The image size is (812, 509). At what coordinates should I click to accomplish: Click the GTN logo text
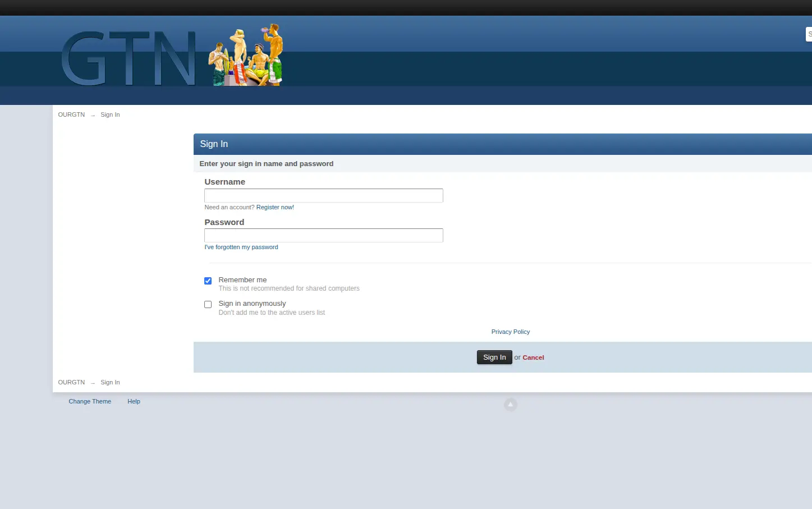[x=128, y=58]
